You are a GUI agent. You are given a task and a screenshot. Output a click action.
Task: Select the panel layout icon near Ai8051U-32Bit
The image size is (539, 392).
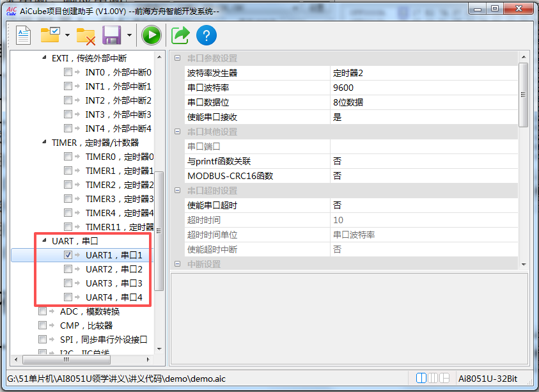click(421, 379)
